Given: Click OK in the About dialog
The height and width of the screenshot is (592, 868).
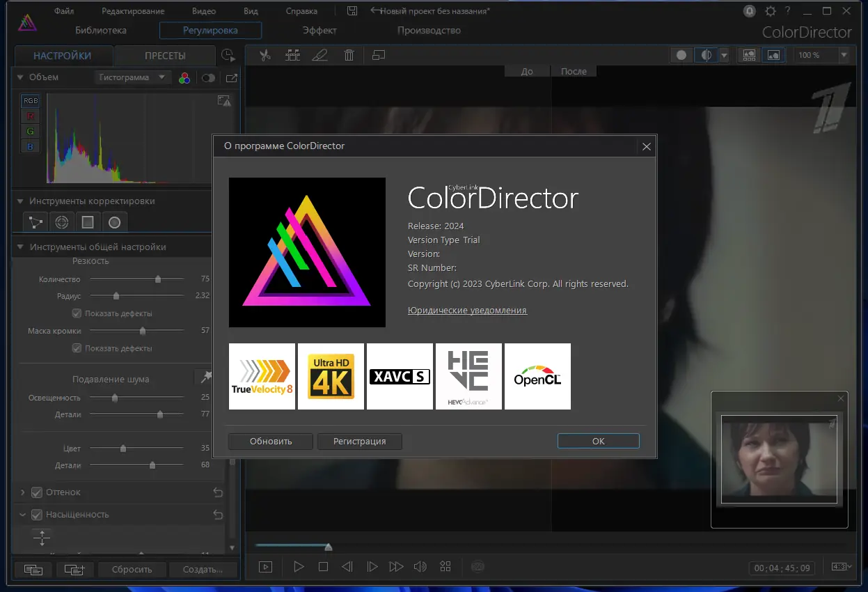Looking at the screenshot, I should 598,441.
